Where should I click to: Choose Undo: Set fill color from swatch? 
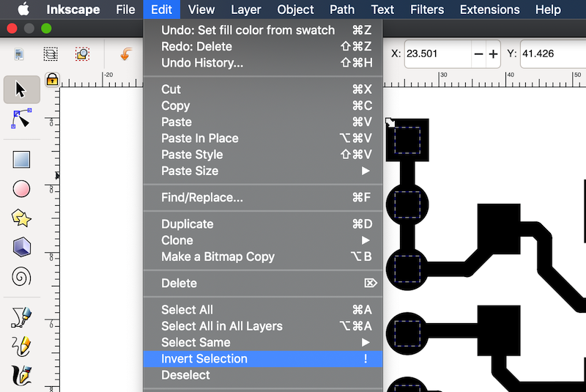coord(263,30)
